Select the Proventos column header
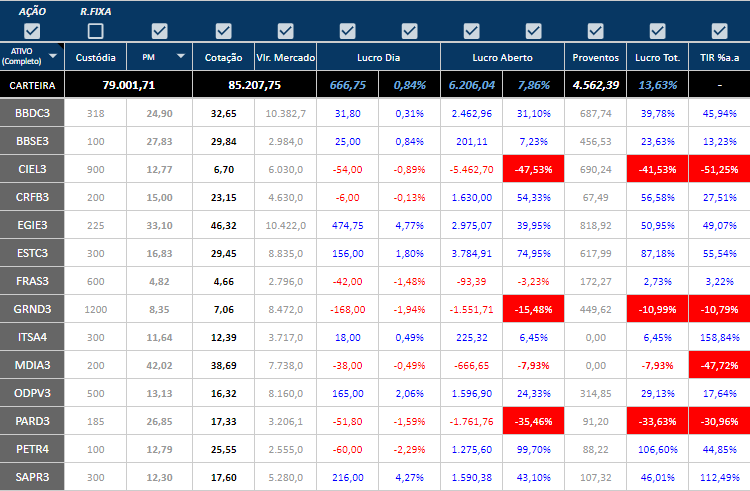The height and width of the screenshot is (491, 750). tap(596, 57)
